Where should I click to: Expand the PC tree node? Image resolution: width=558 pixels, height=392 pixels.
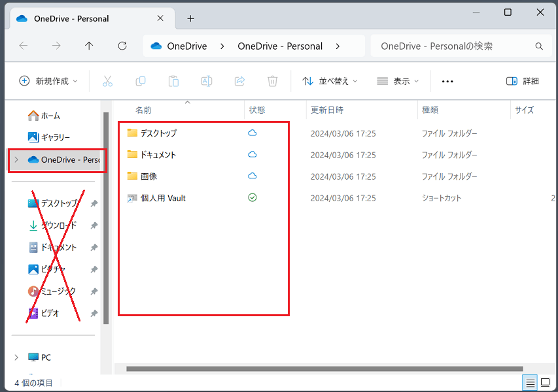[x=16, y=357]
